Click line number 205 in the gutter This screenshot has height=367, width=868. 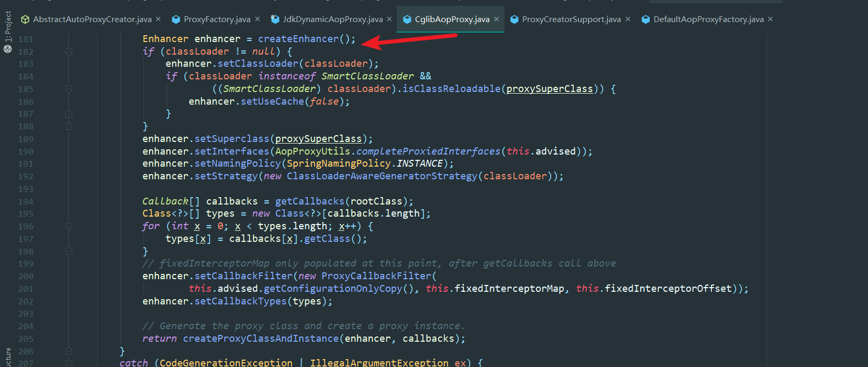26,339
